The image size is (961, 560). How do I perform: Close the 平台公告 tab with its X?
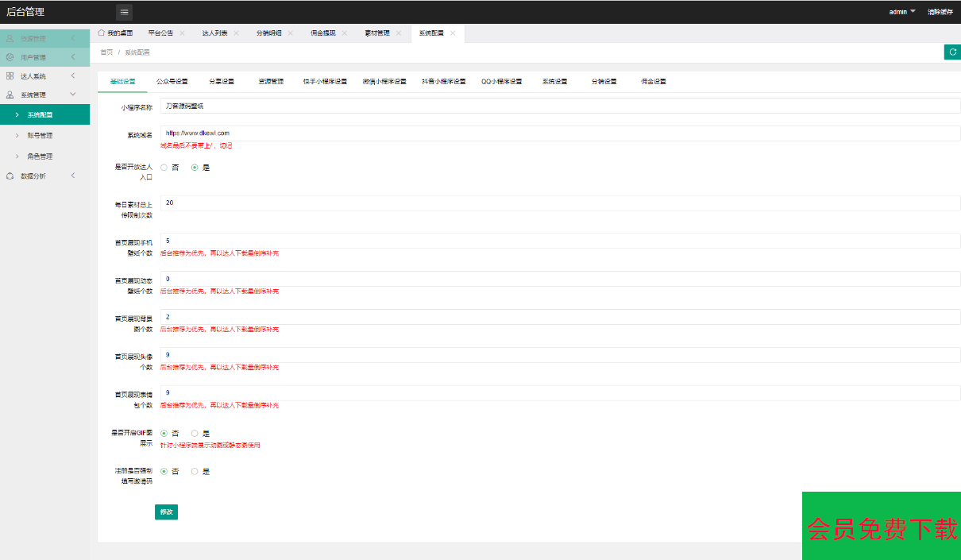pyautogui.click(x=182, y=33)
